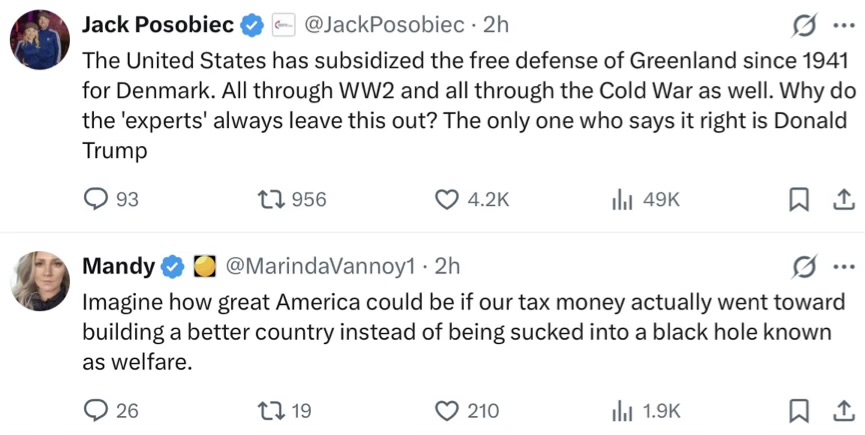Open Grok icon on Mandy's tweet
Viewport: 865px width, 435px height.
[x=801, y=267]
